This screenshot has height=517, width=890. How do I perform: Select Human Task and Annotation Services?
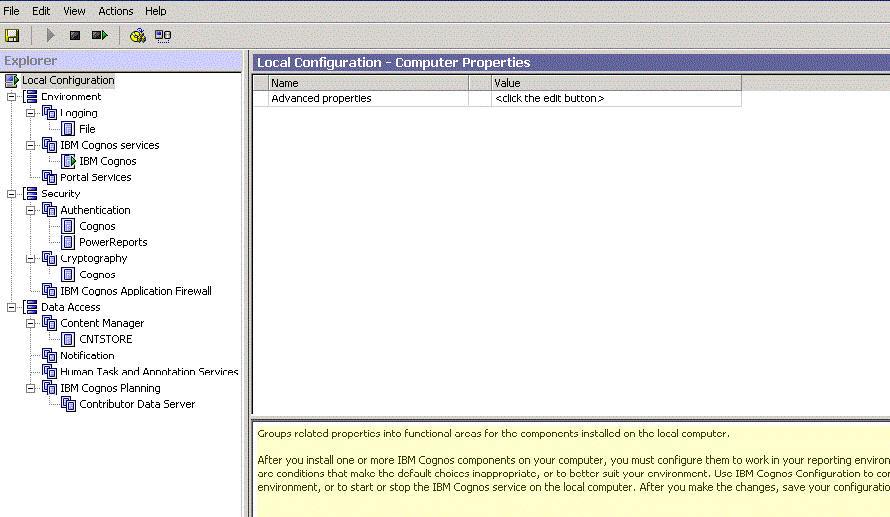(x=149, y=372)
